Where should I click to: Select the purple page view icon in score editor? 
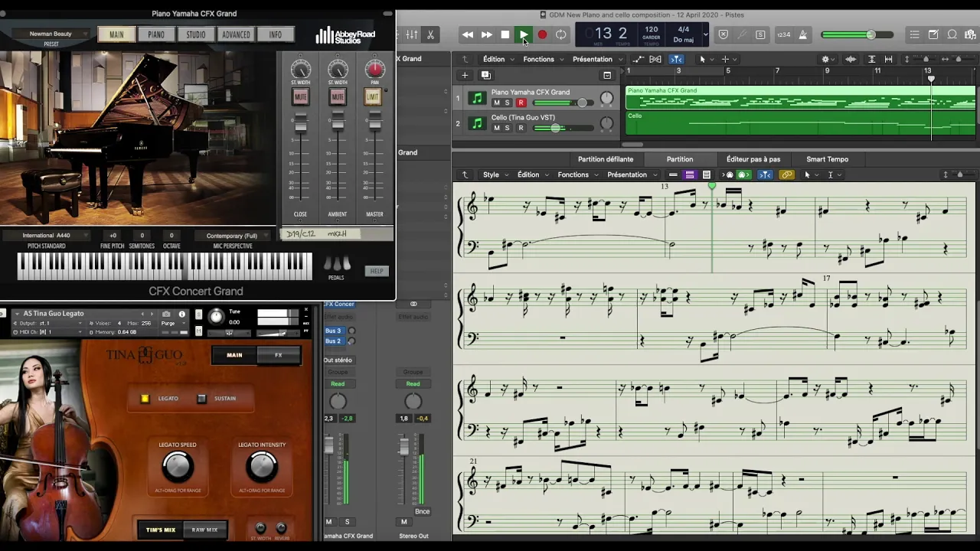690,174
